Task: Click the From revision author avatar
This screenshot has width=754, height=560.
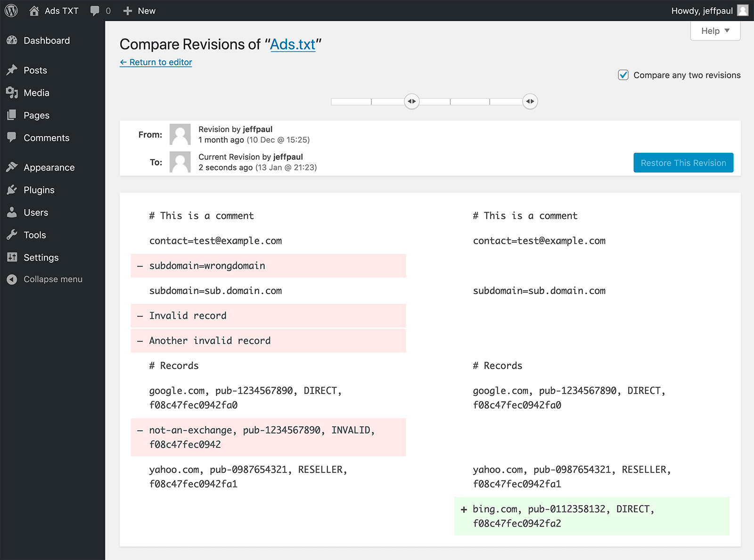Action: tap(180, 134)
